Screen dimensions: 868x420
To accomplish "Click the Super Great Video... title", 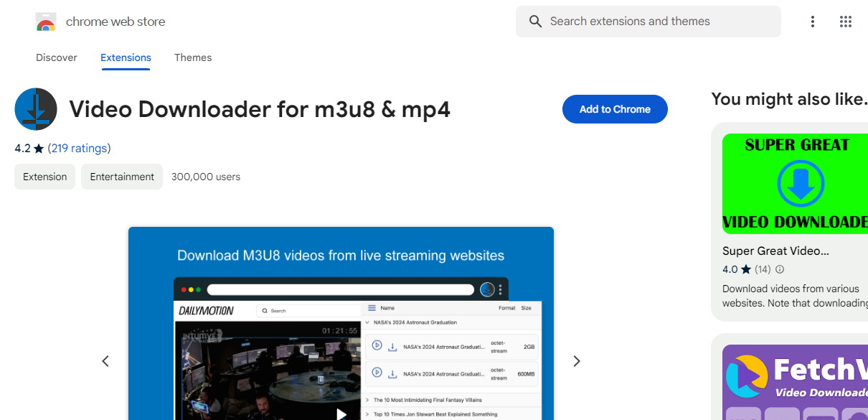I will [x=775, y=251].
